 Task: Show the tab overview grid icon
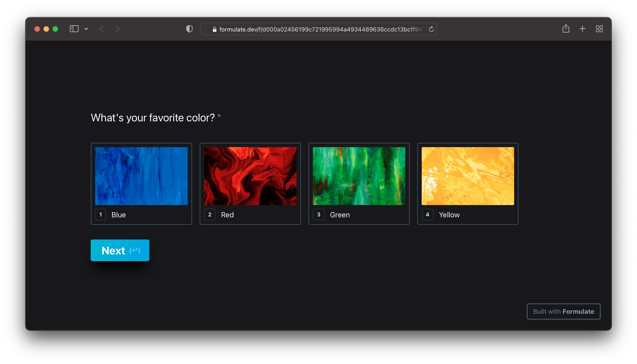[x=599, y=29]
